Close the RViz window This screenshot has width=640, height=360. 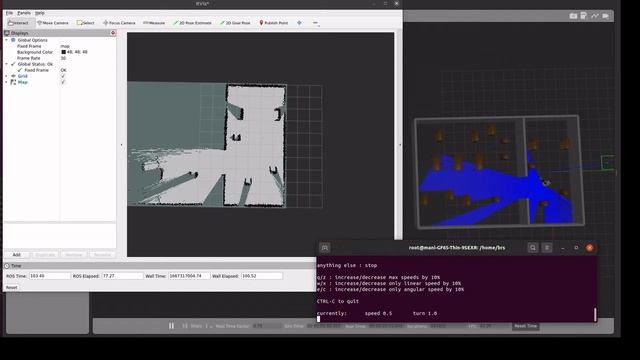pyautogui.click(x=396, y=3)
